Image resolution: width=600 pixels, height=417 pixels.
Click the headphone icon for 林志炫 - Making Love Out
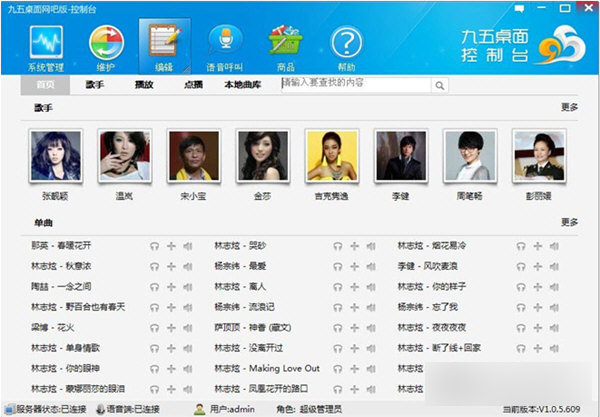click(338, 368)
